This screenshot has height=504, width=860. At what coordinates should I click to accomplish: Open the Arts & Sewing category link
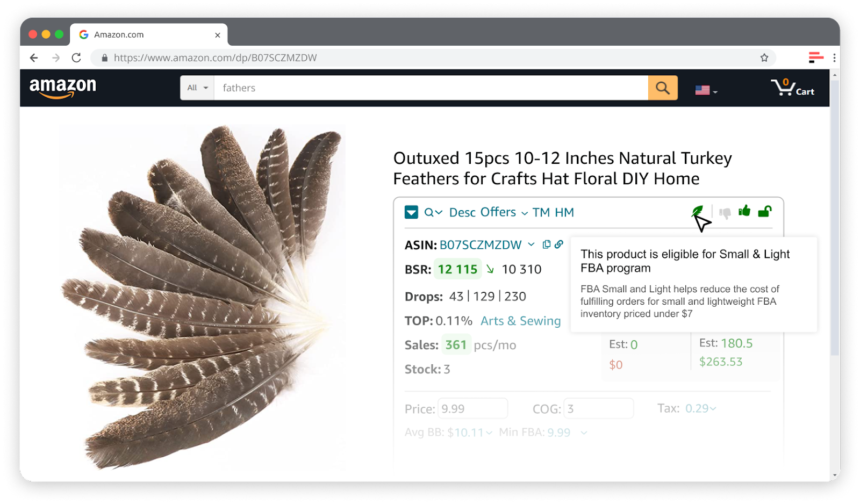coord(520,321)
